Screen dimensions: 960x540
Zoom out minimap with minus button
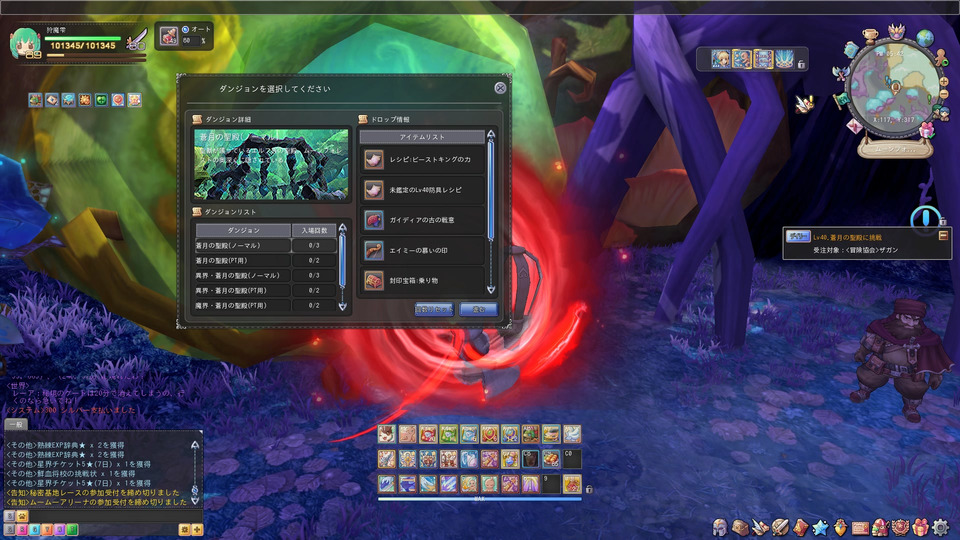[x=943, y=94]
